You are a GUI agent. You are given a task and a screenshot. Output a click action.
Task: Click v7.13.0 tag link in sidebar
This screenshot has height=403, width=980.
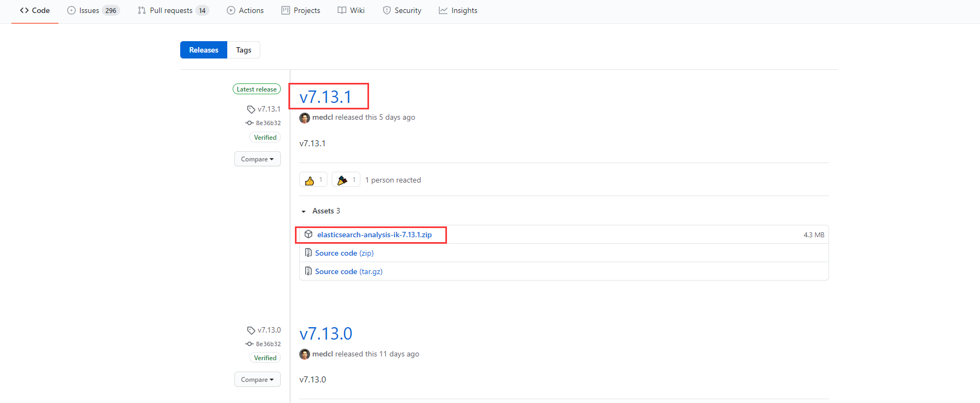tap(269, 330)
